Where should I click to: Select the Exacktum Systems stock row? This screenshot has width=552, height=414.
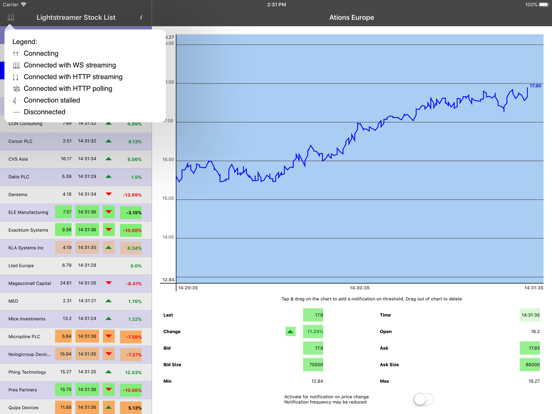(76, 230)
